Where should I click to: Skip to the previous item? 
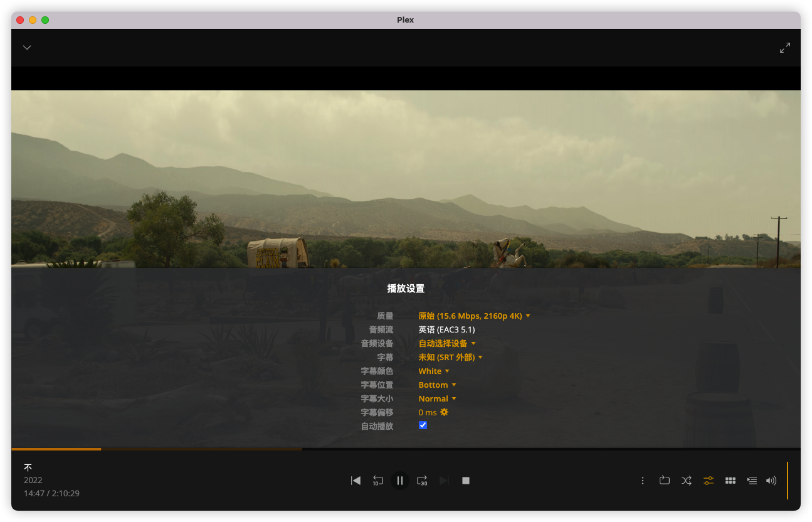pos(356,481)
